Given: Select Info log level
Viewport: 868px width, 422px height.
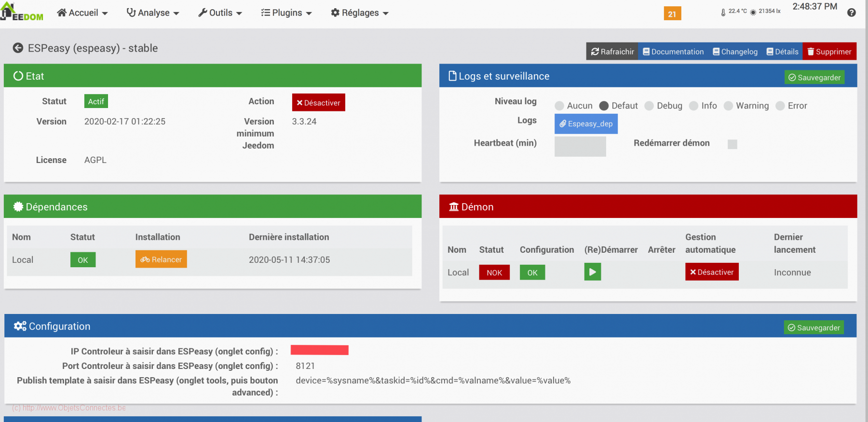Looking at the screenshot, I should (693, 106).
